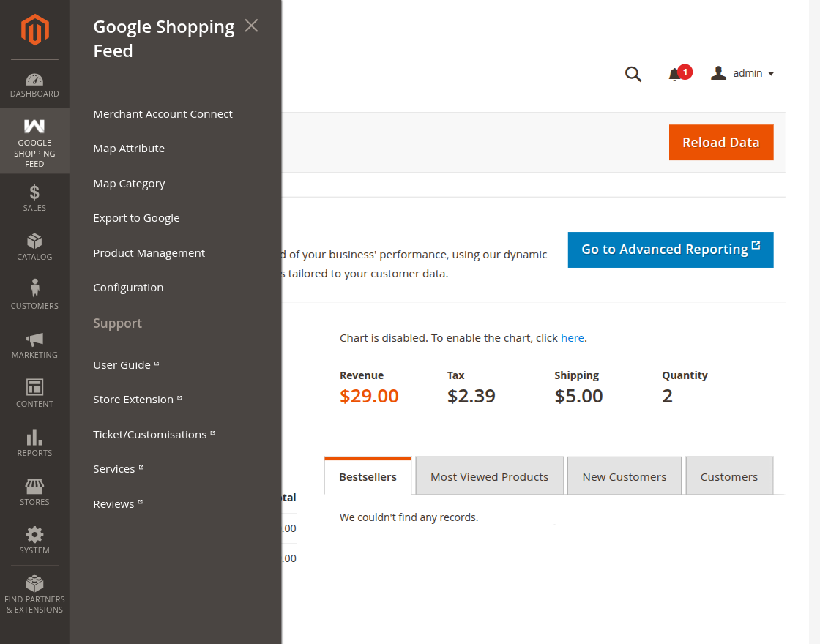Switch to the Customers tab
Image resolution: width=820 pixels, height=644 pixels.
[729, 476]
